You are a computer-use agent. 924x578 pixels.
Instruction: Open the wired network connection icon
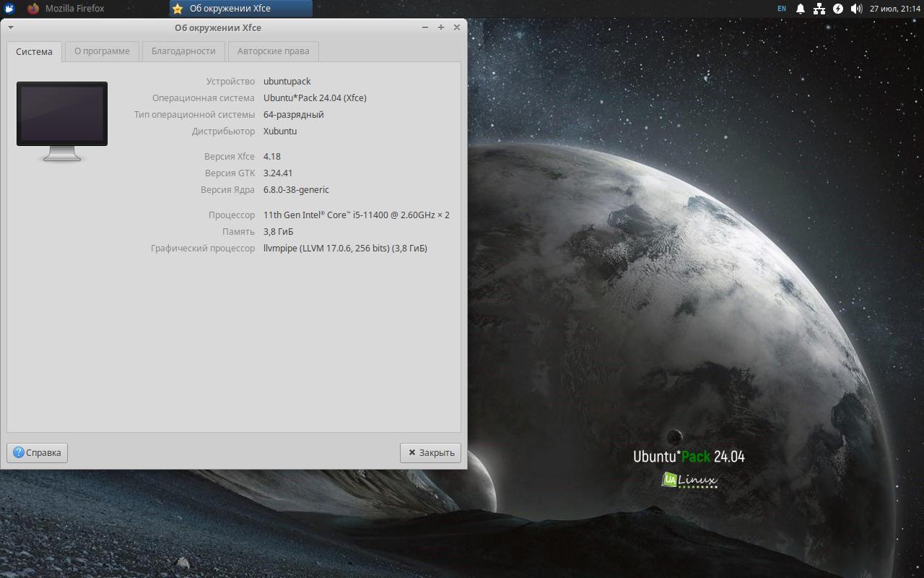(819, 9)
